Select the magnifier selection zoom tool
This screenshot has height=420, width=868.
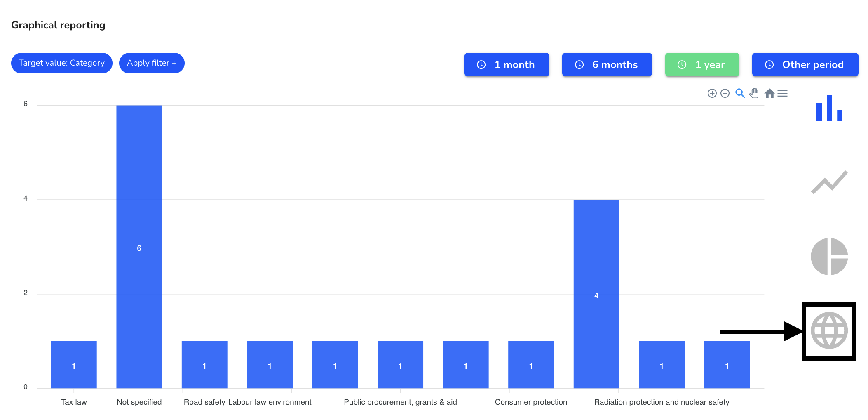[740, 93]
